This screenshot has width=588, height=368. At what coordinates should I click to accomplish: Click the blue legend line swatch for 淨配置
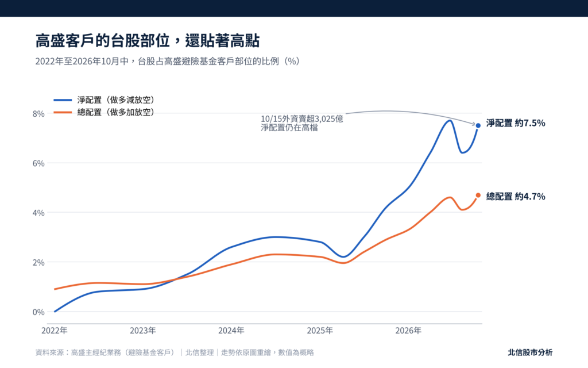[x=63, y=100]
